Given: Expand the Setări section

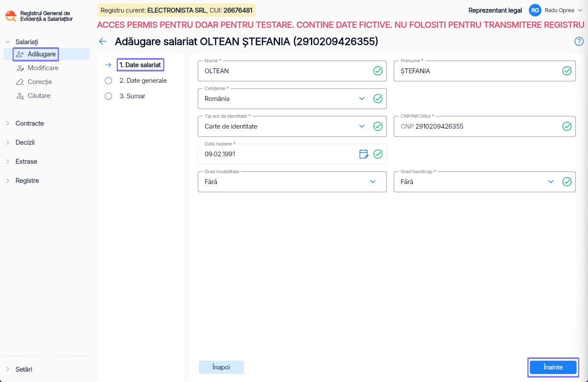Looking at the screenshot, I should click(x=8, y=369).
